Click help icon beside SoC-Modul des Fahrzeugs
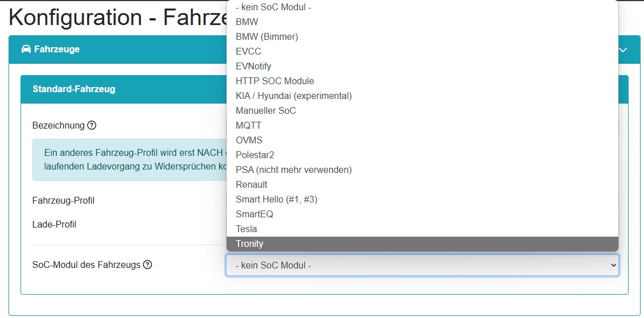 pyautogui.click(x=147, y=265)
